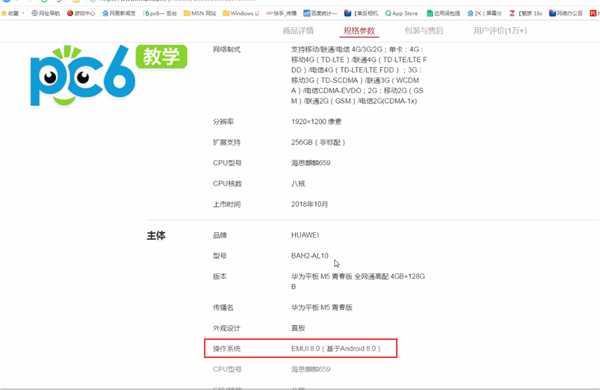
Task: Select 华为平板 M5 青春版 in 传播名 row
Action: [x=322, y=307]
